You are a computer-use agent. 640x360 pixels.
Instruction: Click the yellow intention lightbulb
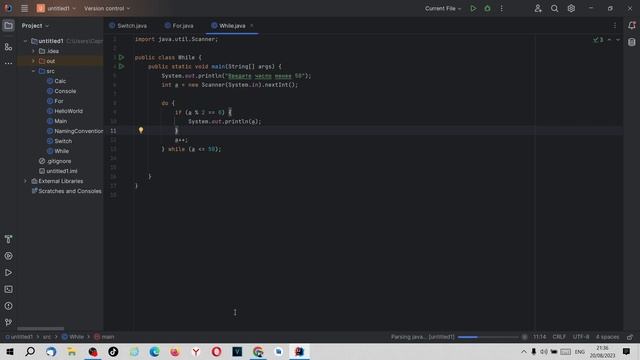pos(141,130)
